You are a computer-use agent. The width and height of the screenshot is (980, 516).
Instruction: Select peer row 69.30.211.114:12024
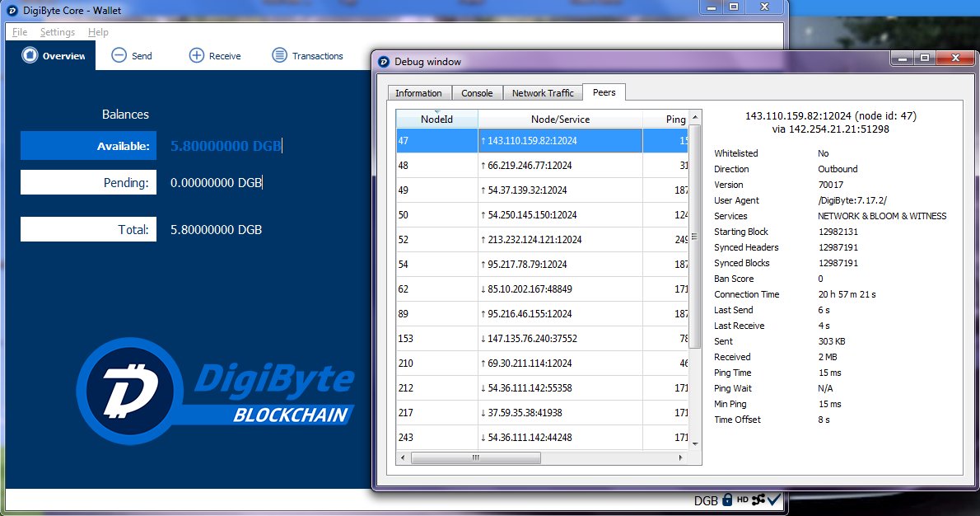click(543, 363)
